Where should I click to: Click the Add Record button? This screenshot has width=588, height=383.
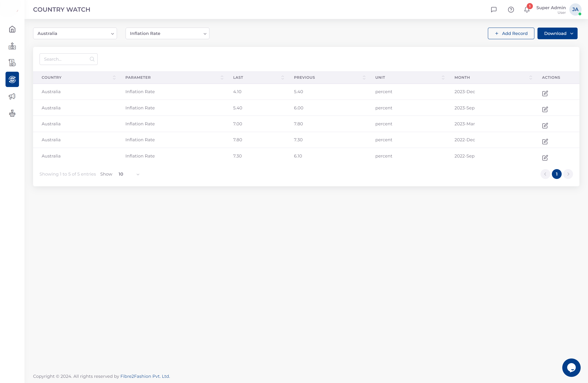tap(511, 33)
